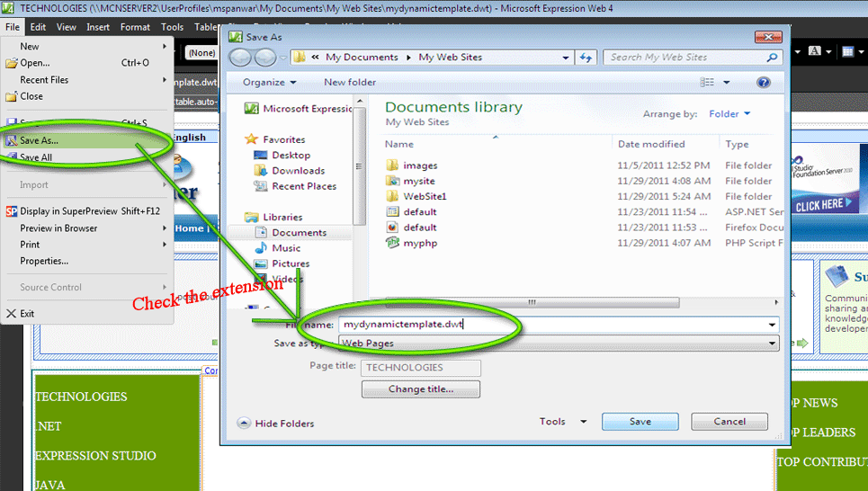Click the search magnifier icon
868x491 pixels.
(772, 57)
